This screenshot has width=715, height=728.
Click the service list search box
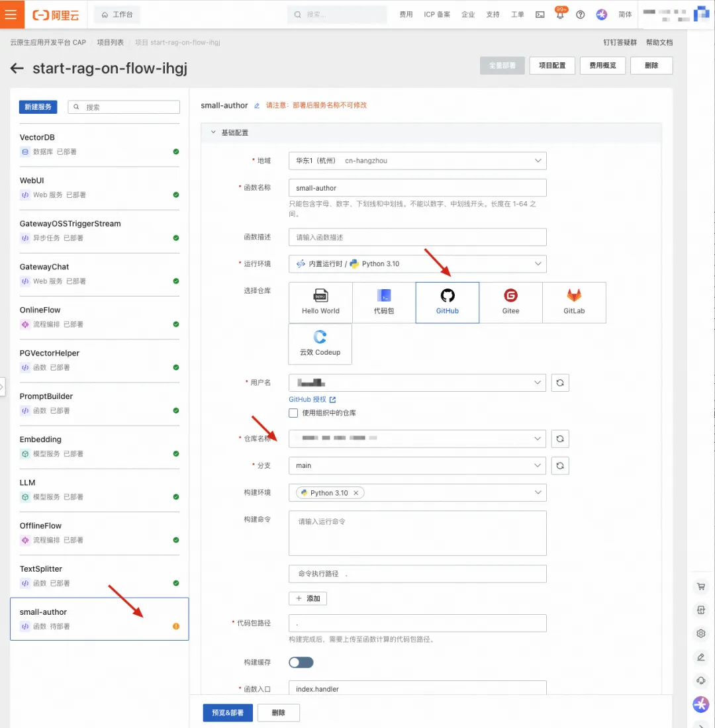point(124,107)
